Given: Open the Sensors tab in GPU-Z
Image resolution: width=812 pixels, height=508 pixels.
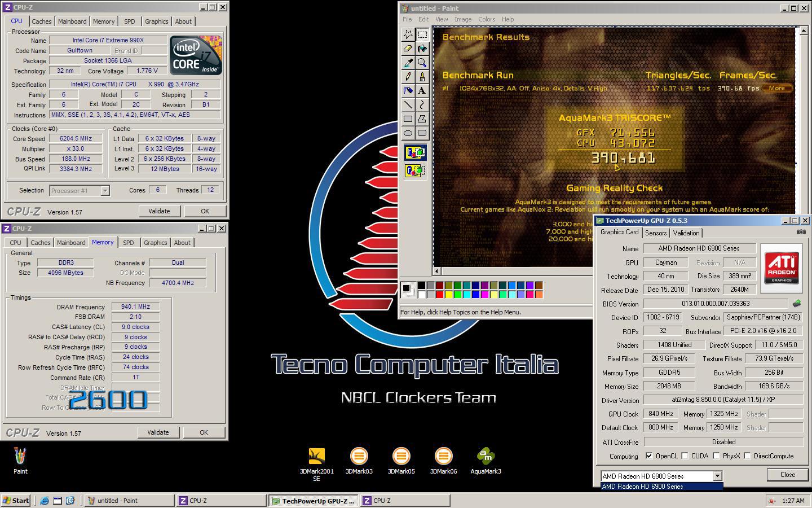Looking at the screenshot, I should [x=656, y=233].
